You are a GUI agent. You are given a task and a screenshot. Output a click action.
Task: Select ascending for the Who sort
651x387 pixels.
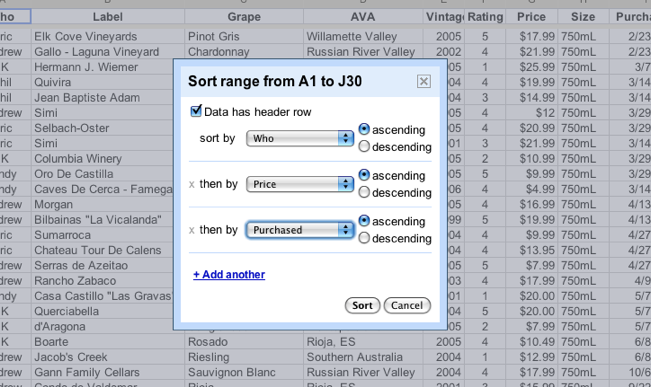tap(364, 129)
